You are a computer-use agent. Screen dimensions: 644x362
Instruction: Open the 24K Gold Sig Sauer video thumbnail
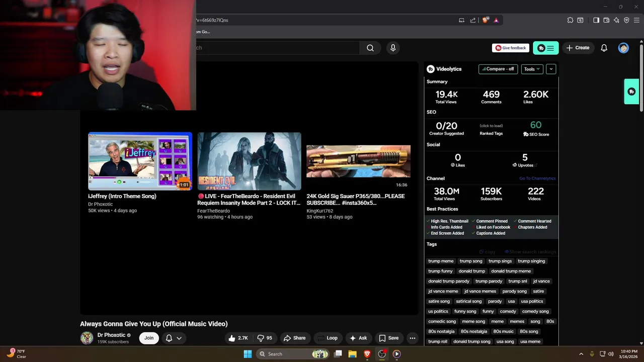coord(358,161)
